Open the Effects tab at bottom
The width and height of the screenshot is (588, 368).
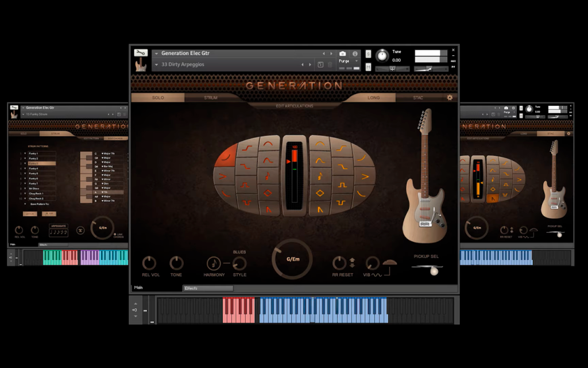pyautogui.click(x=208, y=288)
